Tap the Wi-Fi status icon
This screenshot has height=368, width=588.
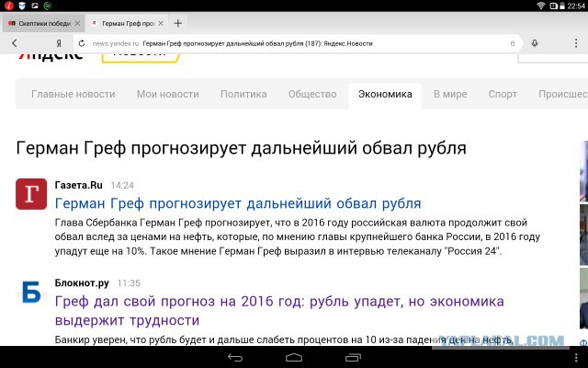click(540, 6)
